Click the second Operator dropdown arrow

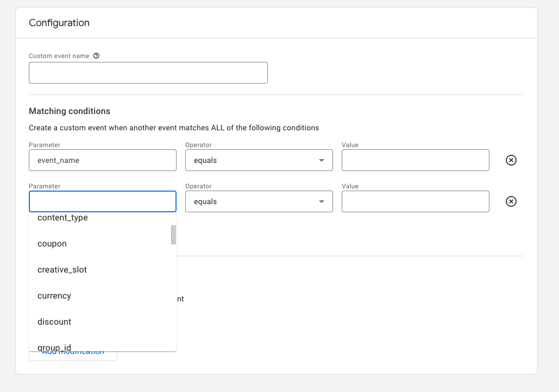322,202
